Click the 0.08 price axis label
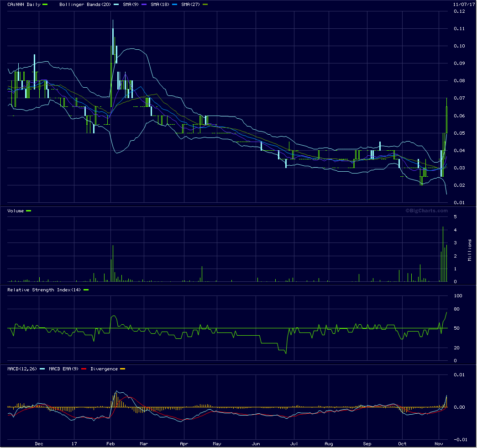 (459, 81)
